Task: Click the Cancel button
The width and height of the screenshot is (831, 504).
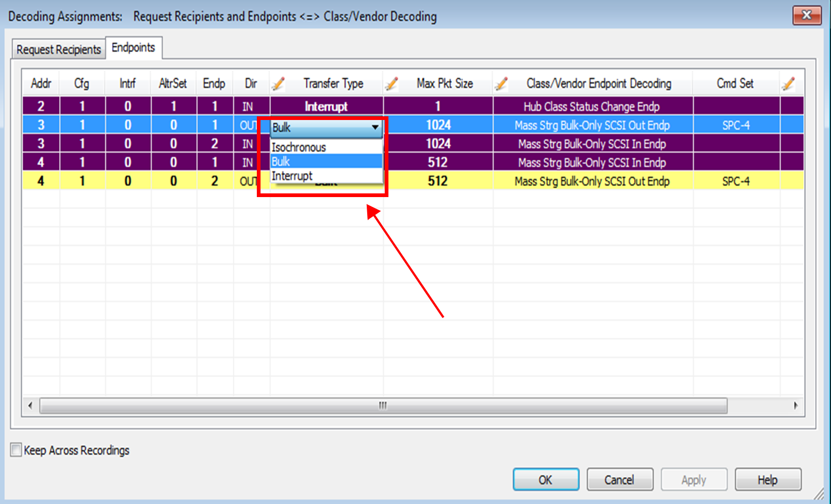Action: click(x=619, y=480)
